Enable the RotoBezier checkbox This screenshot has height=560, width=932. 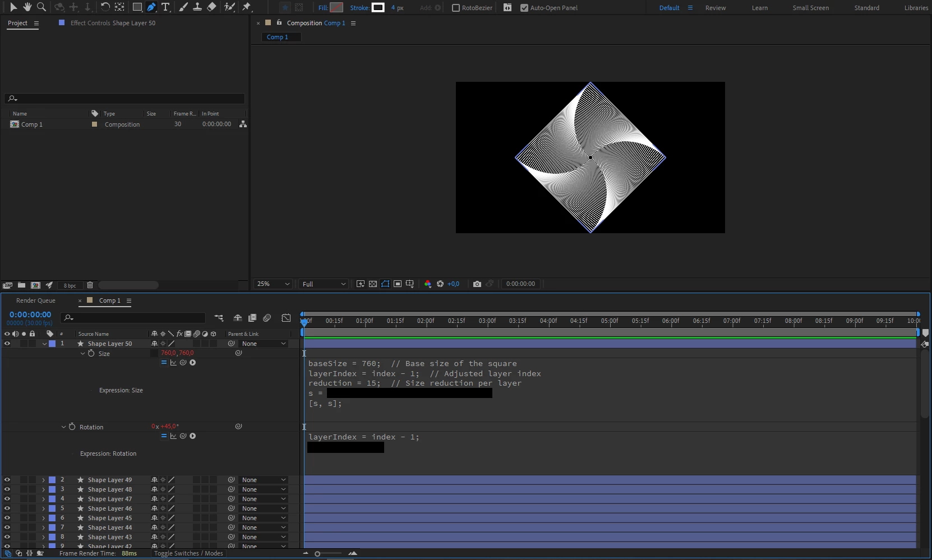pos(456,8)
